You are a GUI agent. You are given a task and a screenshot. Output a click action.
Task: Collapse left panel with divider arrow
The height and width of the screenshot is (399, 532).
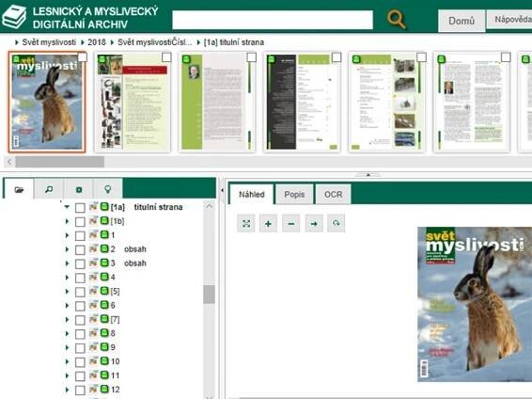[222, 190]
